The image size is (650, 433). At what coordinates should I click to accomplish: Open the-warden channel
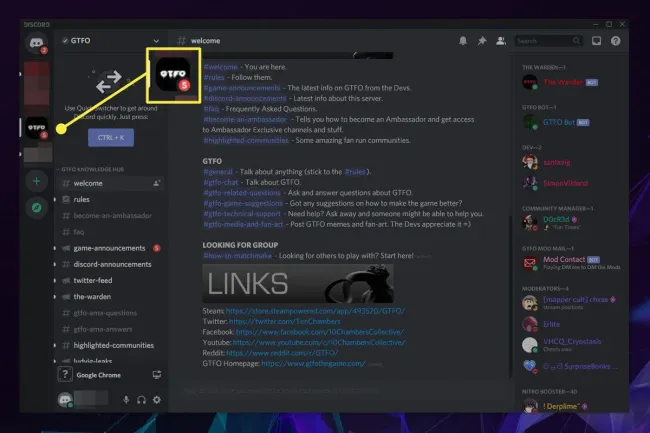[110, 296]
